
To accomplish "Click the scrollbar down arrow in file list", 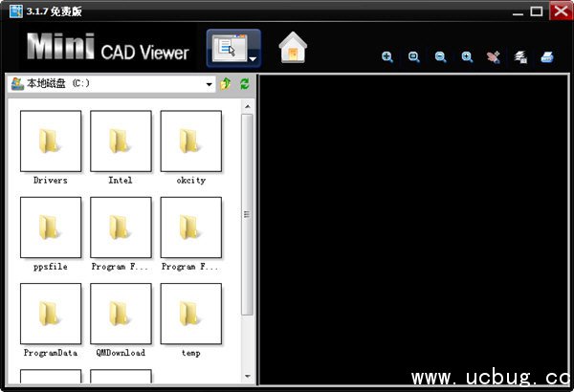I will [247, 376].
